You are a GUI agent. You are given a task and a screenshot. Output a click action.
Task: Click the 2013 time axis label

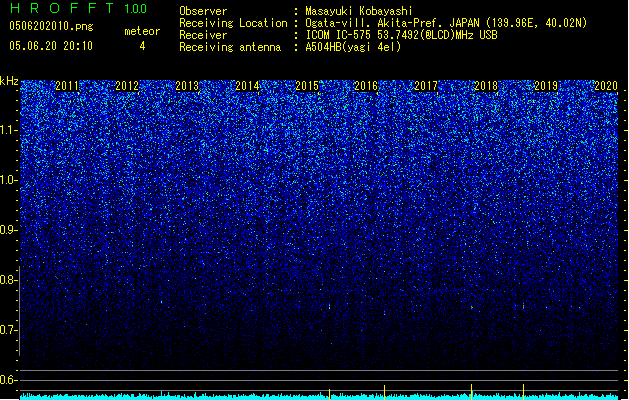pos(187,85)
